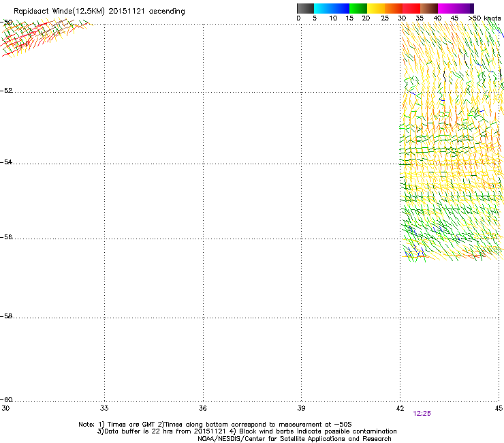
Task: Select the longitude axis label '42'
Action: tap(400, 408)
